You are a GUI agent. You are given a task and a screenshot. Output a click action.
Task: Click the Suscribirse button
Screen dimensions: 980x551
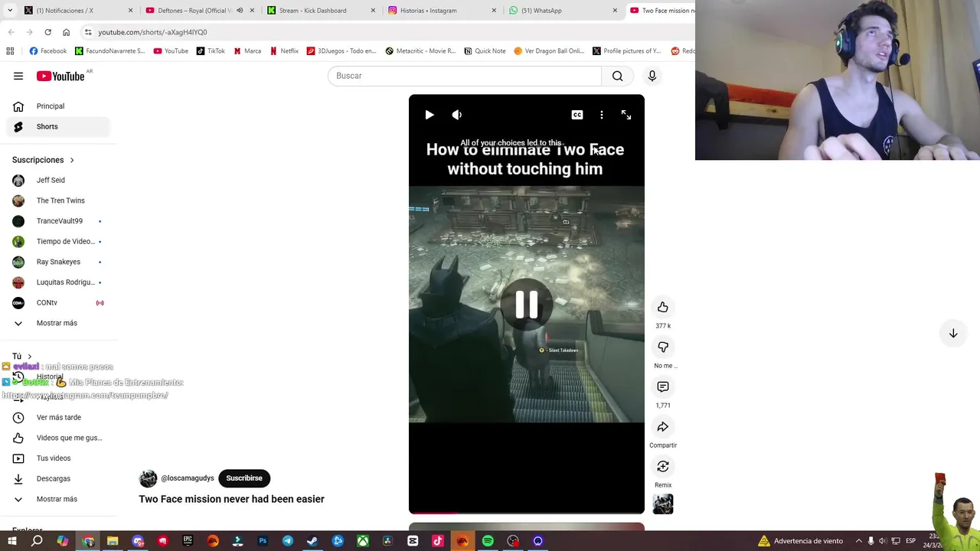(244, 478)
